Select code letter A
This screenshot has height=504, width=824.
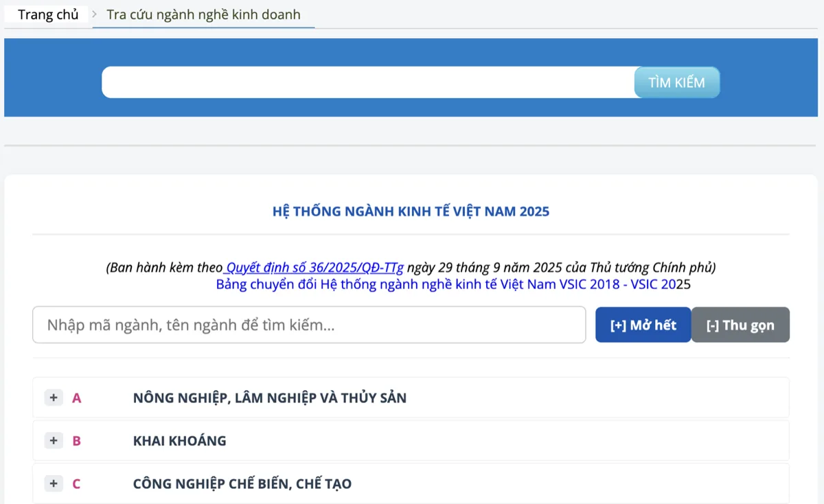pyautogui.click(x=76, y=398)
